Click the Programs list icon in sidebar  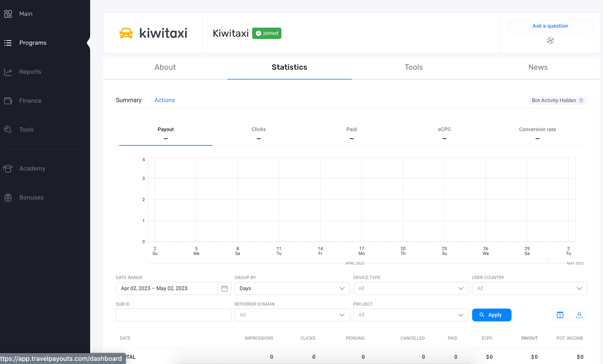[x=8, y=43]
